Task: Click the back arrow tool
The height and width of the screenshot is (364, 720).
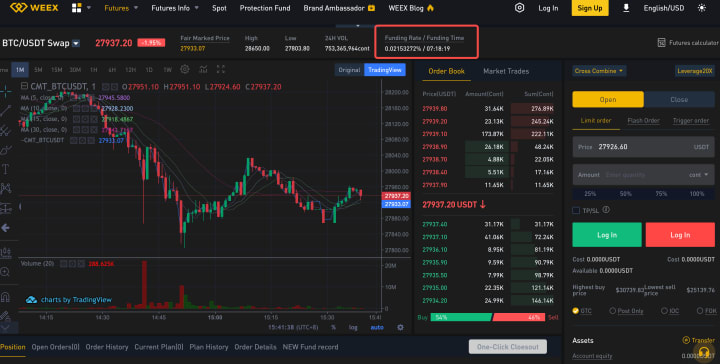Action: click(6, 228)
